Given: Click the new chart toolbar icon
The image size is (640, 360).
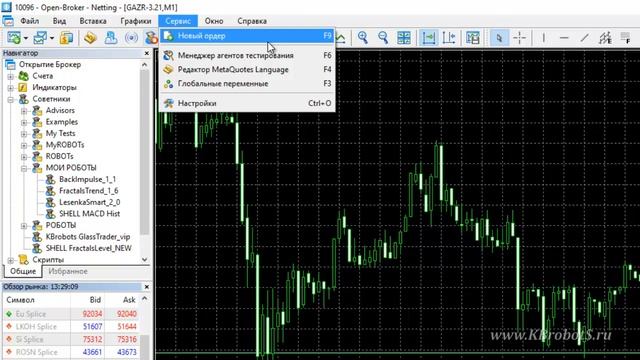Looking at the screenshot, I should pos(14,38).
